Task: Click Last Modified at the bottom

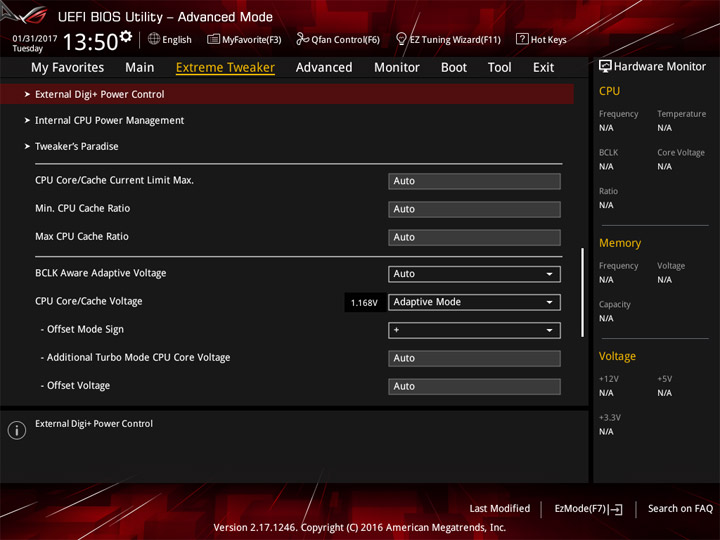Action: (x=500, y=509)
